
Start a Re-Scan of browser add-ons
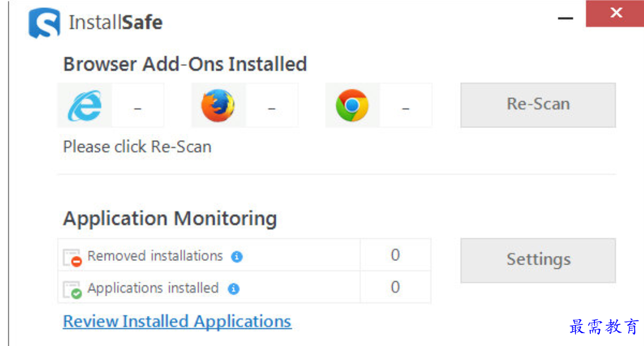pyautogui.click(x=538, y=105)
